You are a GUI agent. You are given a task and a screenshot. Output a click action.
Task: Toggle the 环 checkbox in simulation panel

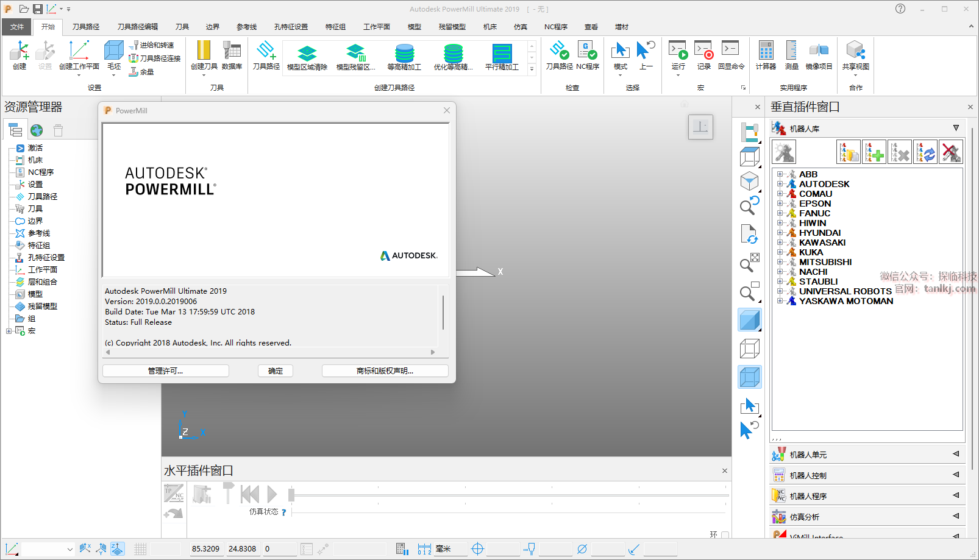(725, 535)
